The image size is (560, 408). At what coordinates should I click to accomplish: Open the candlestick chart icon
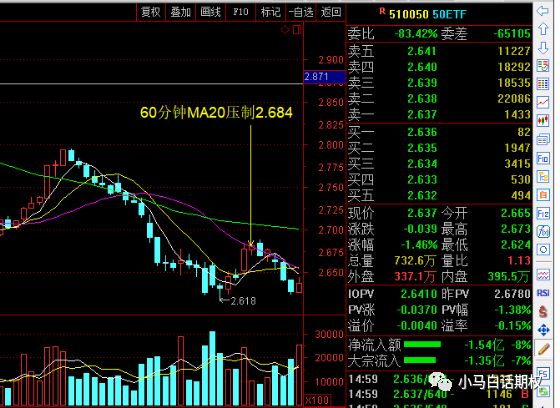point(543,120)
